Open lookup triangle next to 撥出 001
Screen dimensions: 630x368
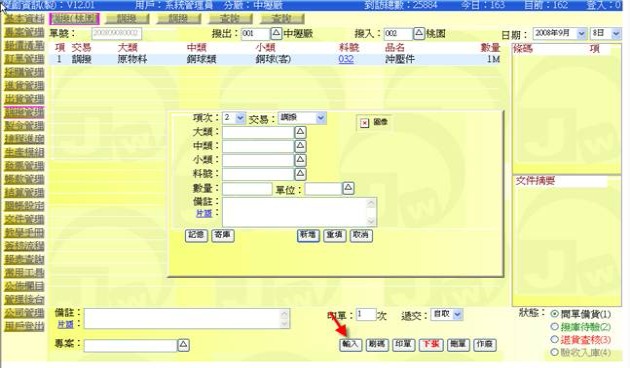click(276, 33)
